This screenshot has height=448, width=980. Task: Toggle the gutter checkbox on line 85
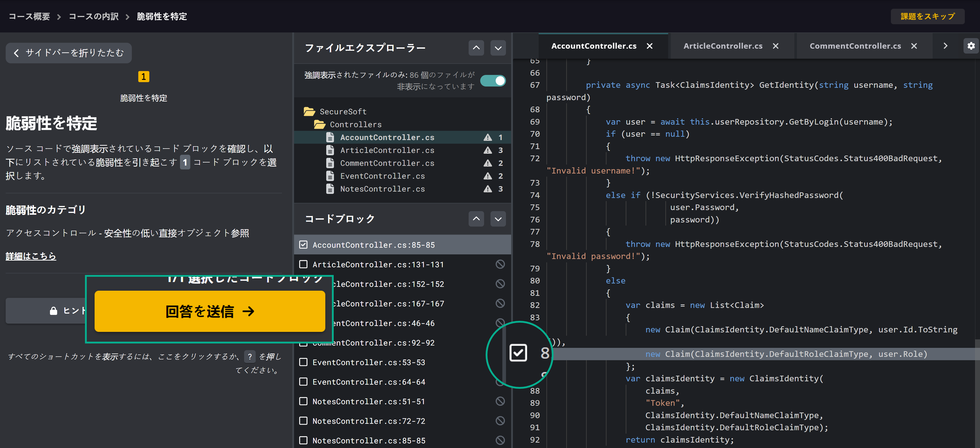click(x=518, y=353)
